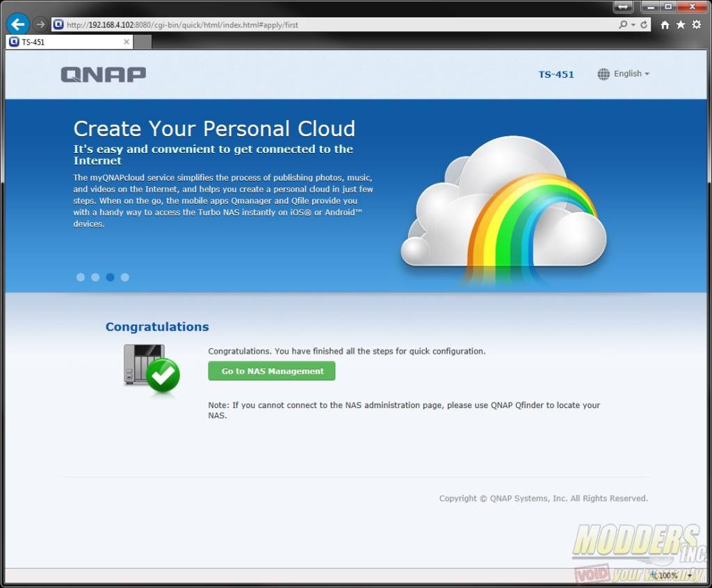
Task: Click the globe language icon
Action: pyautogui.click(x=604, y=74)
